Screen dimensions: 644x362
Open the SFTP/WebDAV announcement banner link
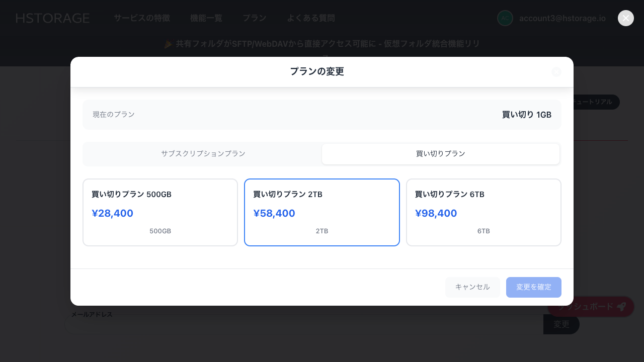[x=322, y=44]
